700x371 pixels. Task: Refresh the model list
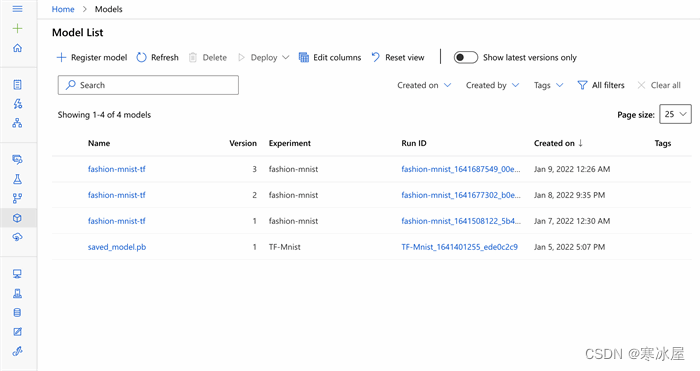[x=158, y=58]
